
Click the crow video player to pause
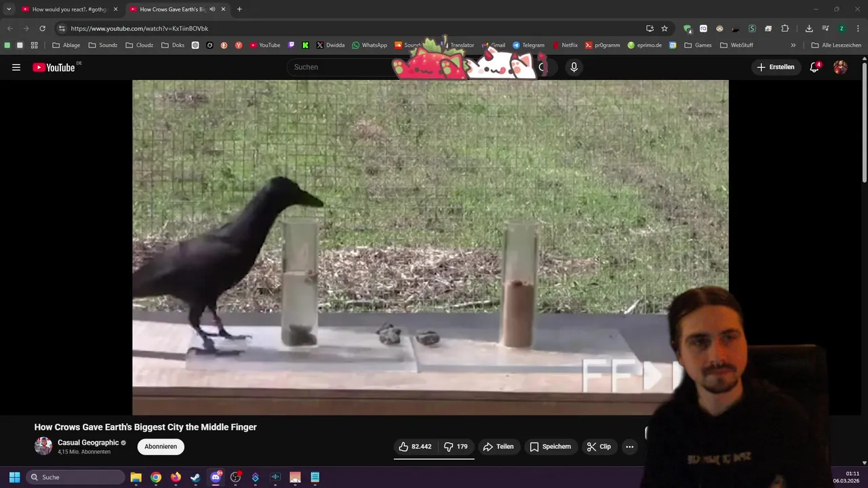[430, 247]
